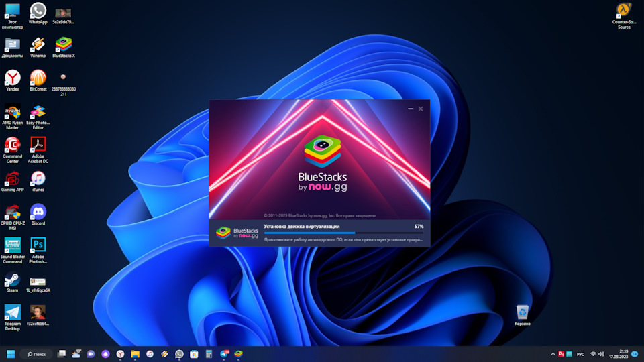Select the 1L_nhGqca6A file on desktop

(x=38, y=284)
